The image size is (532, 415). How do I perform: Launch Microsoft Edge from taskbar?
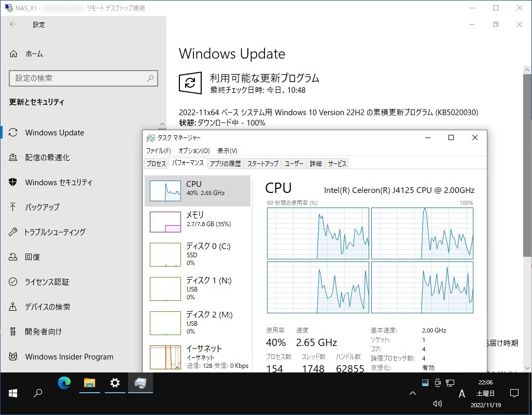point(64,383)
